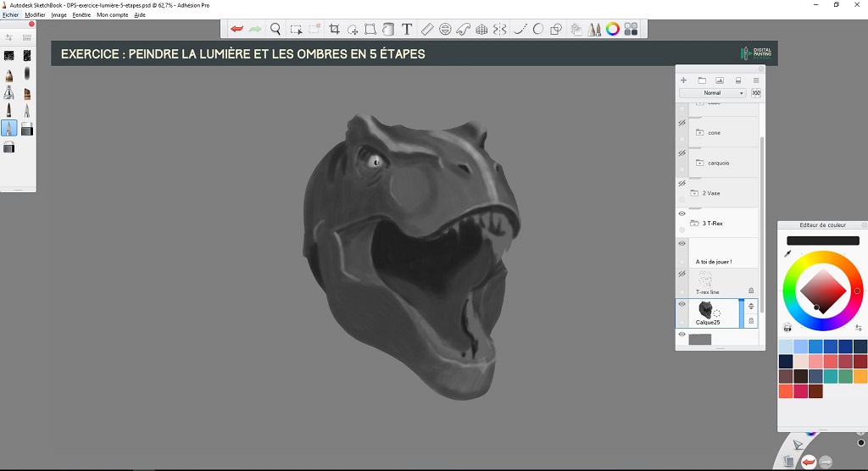The width and height of the screenshot is (868, 471).
Task: Open the Fenêtre menu
Action: coord(81,15)
